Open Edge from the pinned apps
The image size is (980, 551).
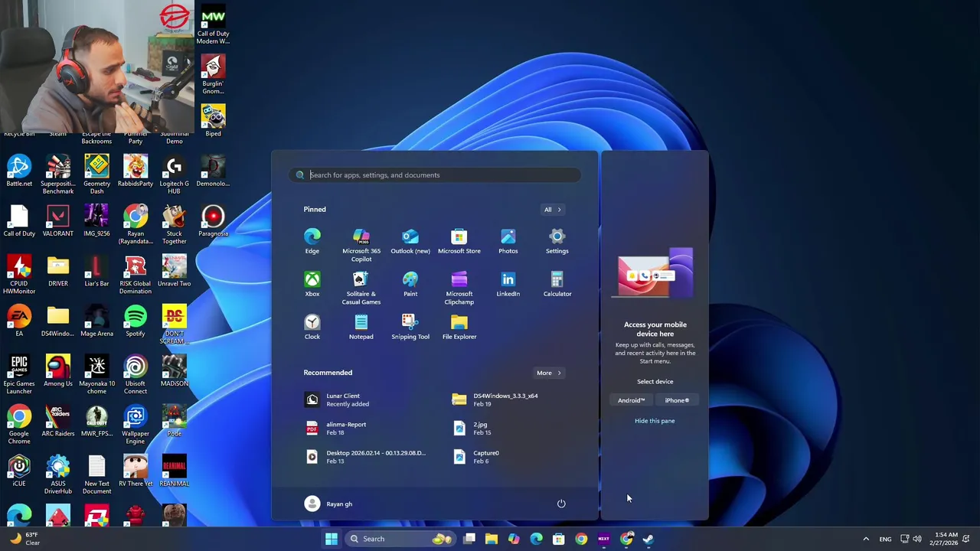coord(312,242)
